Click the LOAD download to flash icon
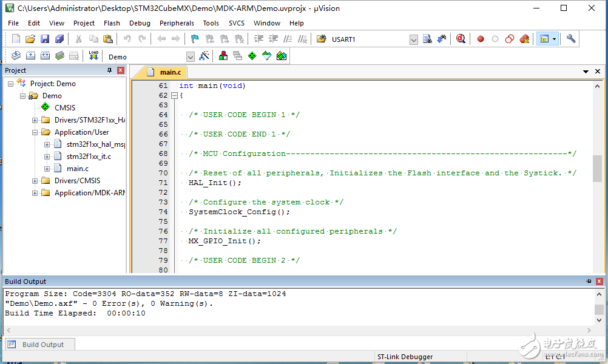Viewport: 608px width, 364px height. (93, 56)
